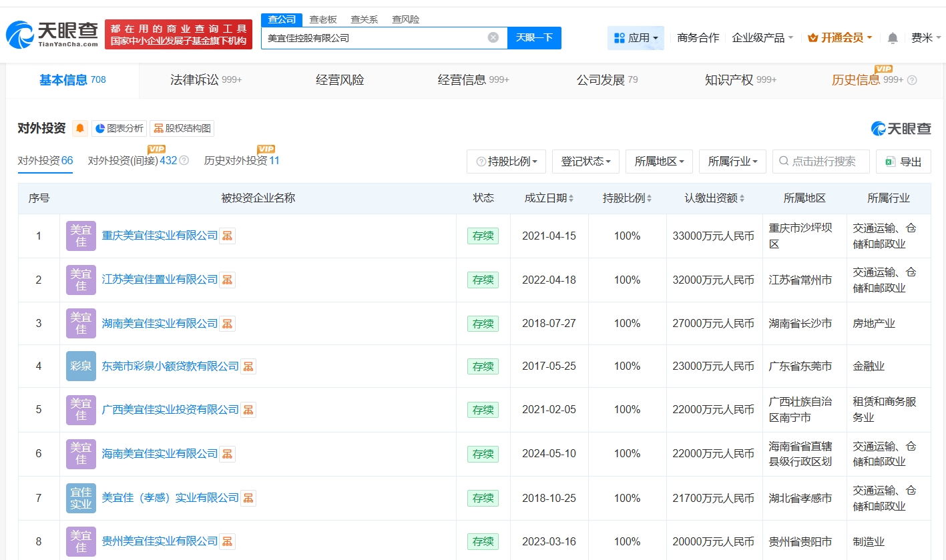Image resolution: width=946 pixels, height=560 pixels.
Task: Click the orange alert bell beside 对外投资
Action: 80,128
